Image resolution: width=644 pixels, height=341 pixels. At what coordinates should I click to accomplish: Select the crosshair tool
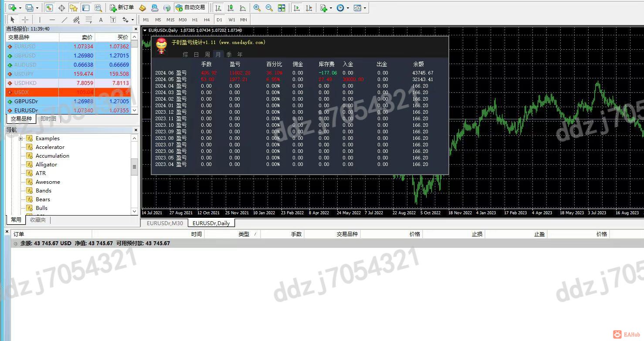(x=25, y=20)
